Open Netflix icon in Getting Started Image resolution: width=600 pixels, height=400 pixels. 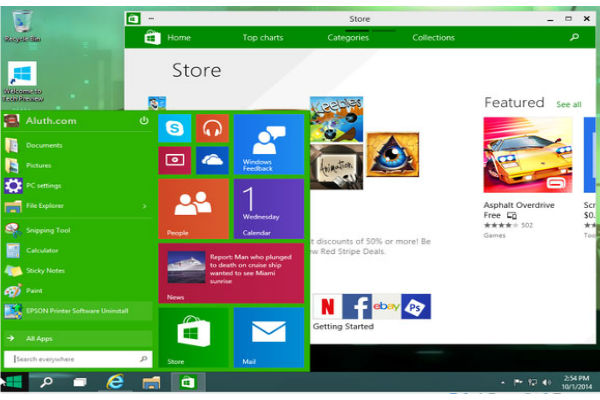click(x=327, y=306)
